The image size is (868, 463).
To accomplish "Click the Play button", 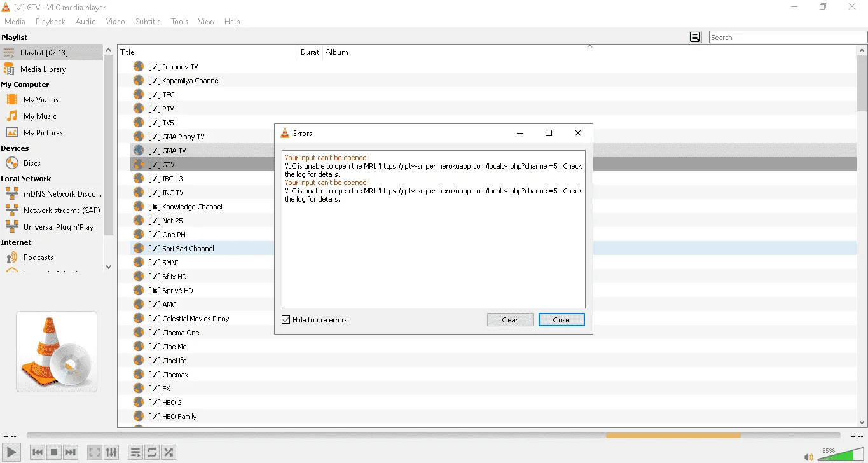I will (11, 452).
